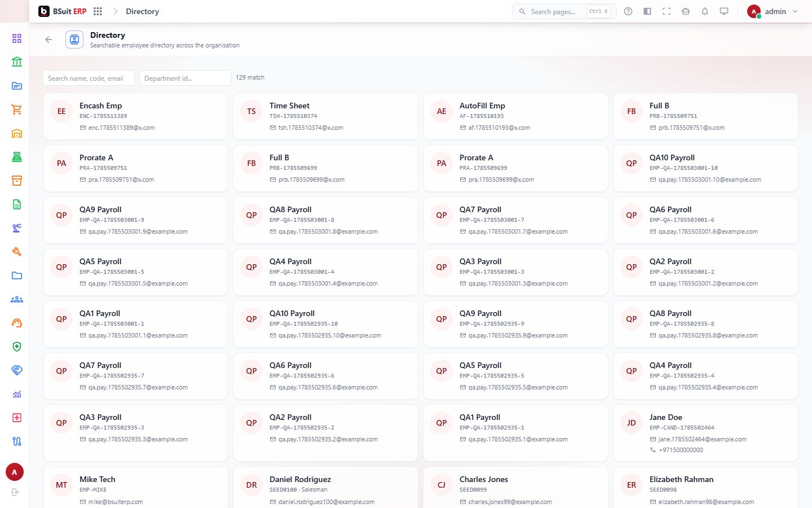
Task: Click the logout icon at sidebar bottom
Action: tap(15, 492)
